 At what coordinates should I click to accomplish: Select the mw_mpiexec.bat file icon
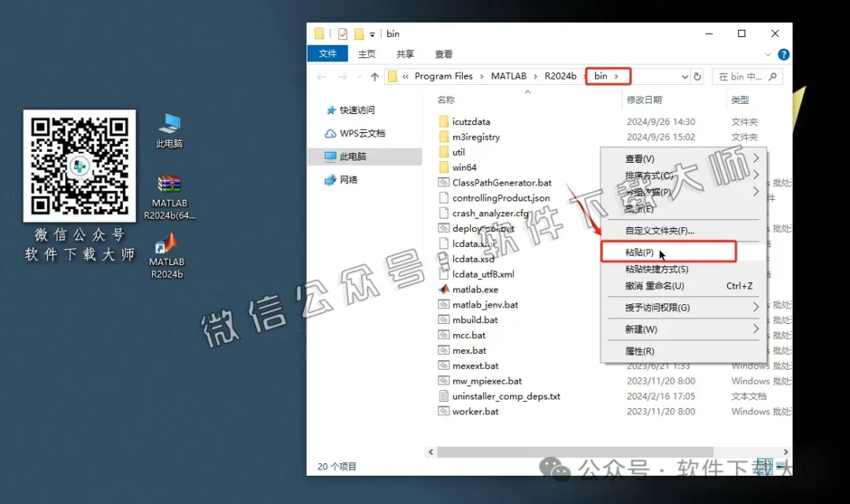tap(444, 381)
